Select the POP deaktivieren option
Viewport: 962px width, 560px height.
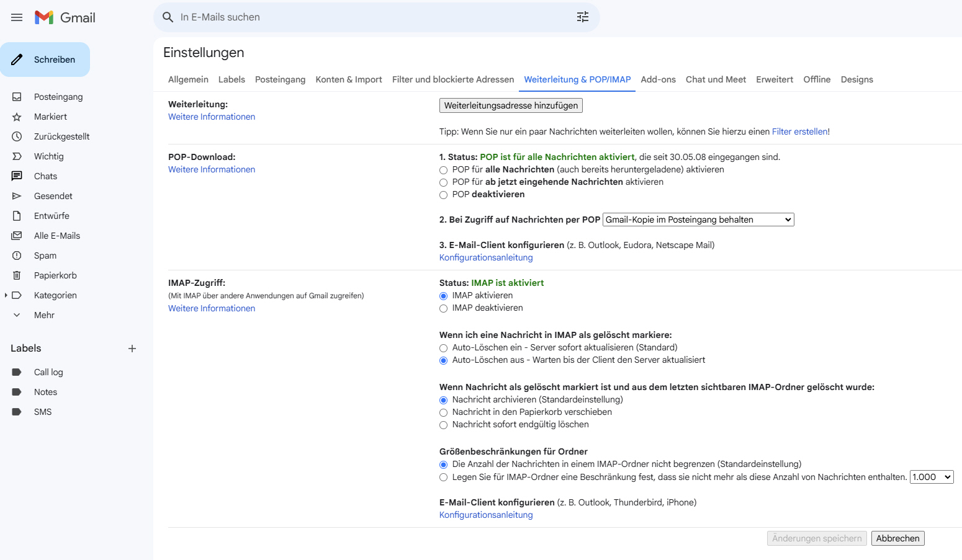pos(443,195)
